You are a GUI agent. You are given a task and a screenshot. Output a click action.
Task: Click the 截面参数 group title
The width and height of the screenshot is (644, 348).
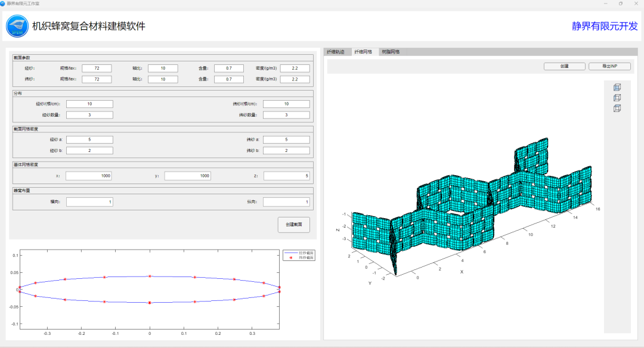click(22, 58)
